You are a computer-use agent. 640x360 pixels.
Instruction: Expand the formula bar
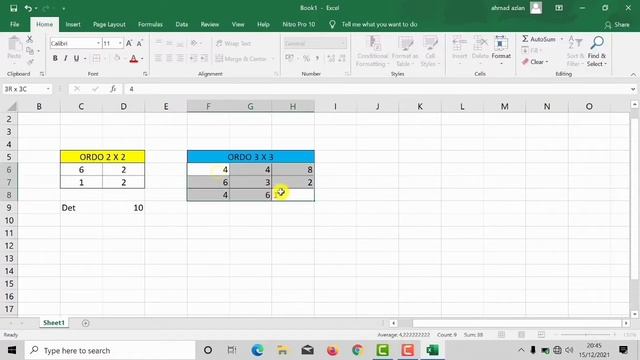pyautogui.click(x=633, y=89)
